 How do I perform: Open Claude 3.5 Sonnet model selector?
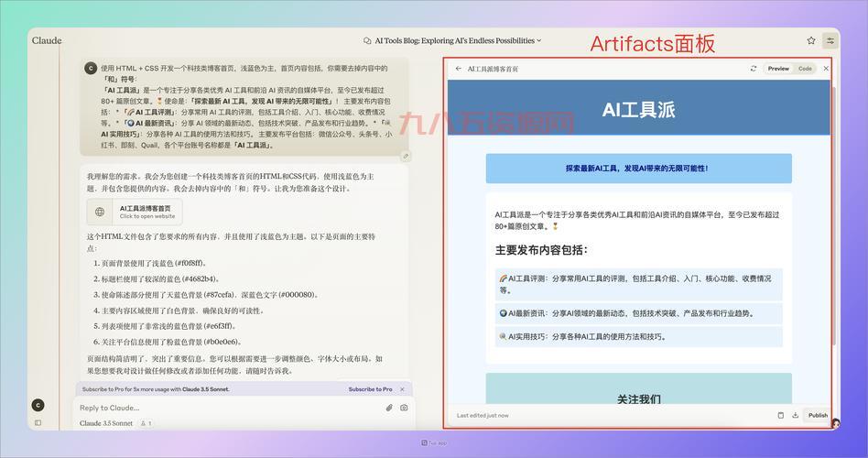click(x=106, y=423)
